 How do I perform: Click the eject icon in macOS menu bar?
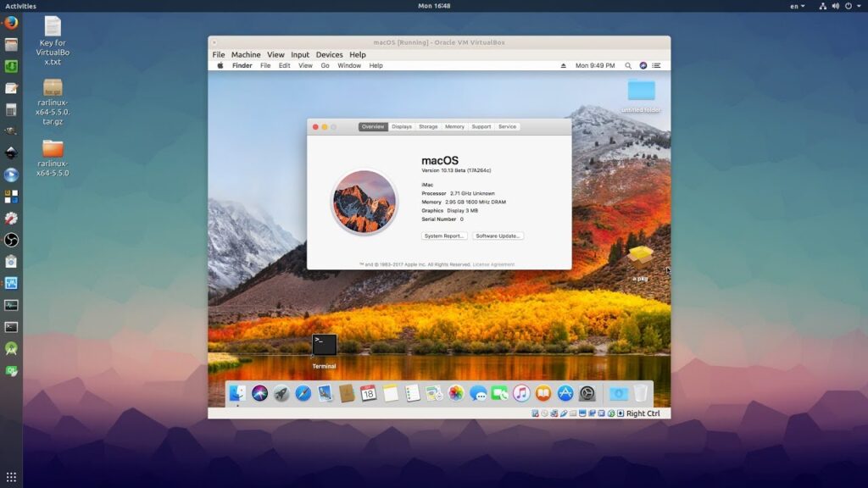pos(563,65)
